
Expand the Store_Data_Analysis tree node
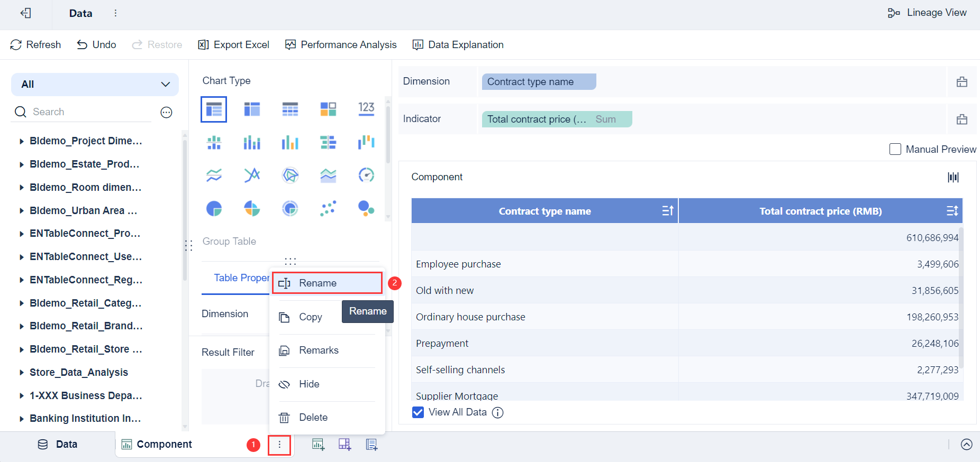[x=22, y=373]
